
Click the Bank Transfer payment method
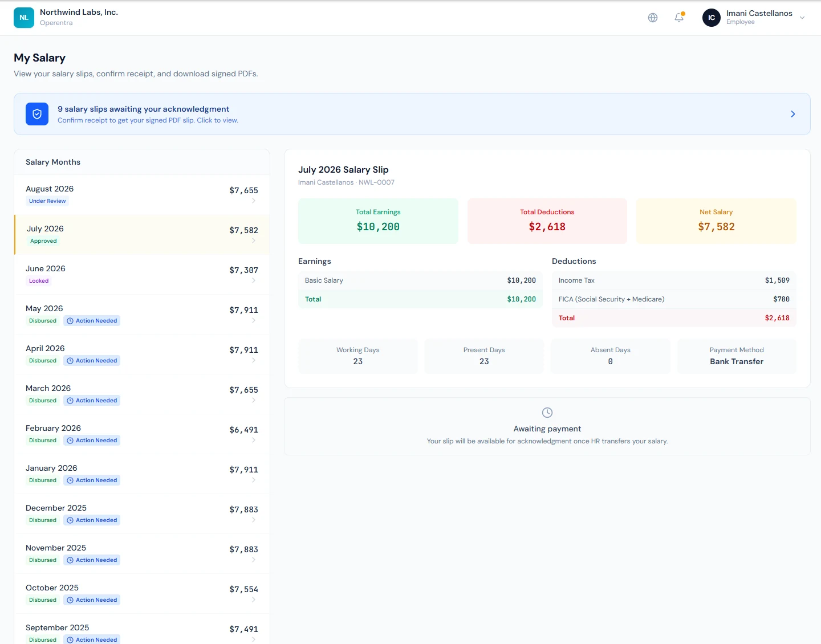point(737,361)
